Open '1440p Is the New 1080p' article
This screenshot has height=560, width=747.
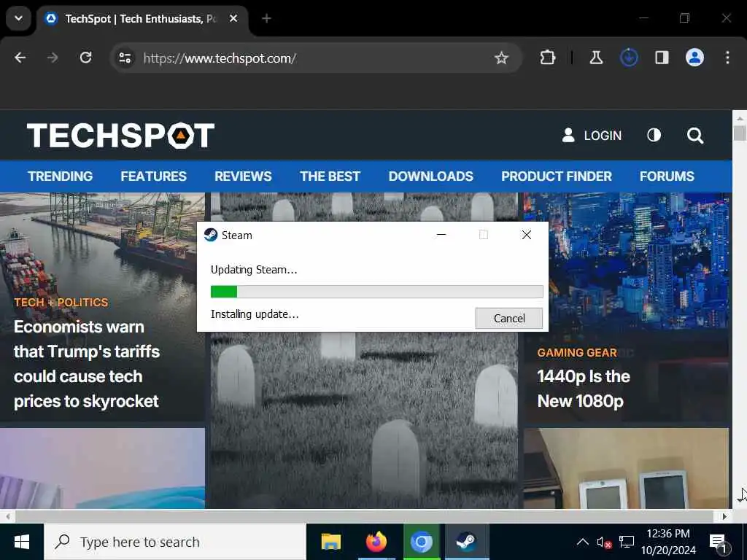pyautogui.click(x=584, y=389)
